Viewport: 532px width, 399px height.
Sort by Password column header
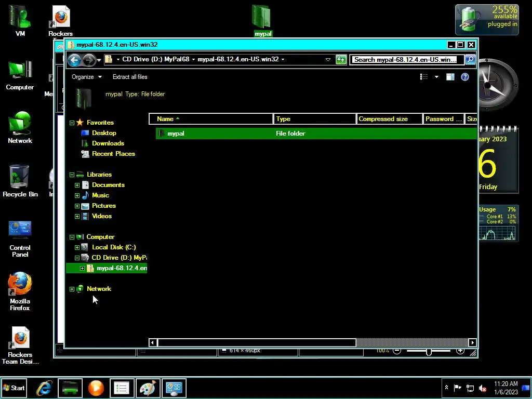(444, 119)
